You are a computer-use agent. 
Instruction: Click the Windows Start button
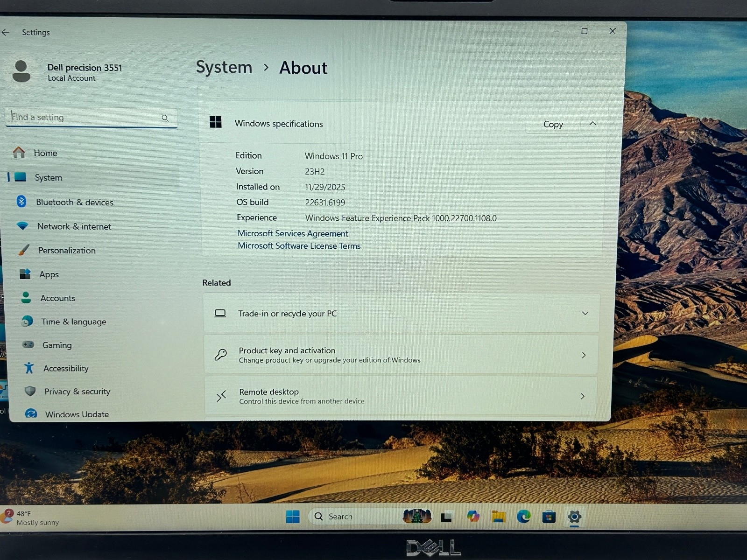pyautogui.click(x=293, y=517)
